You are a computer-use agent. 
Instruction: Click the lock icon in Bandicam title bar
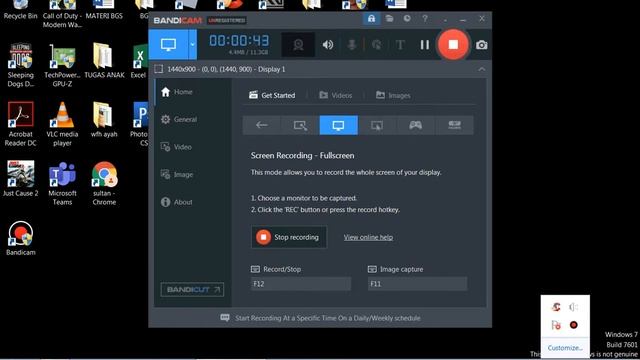(371, 19)
